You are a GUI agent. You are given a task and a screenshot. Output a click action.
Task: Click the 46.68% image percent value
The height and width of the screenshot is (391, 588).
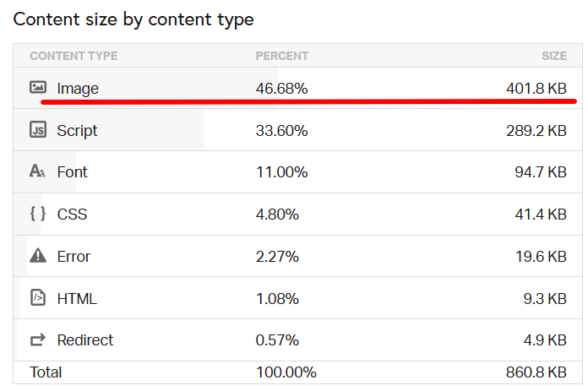[x=281, y=89]
